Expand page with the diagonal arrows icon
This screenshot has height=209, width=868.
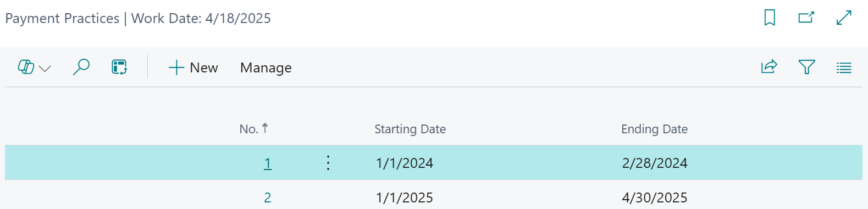(844, 18)
